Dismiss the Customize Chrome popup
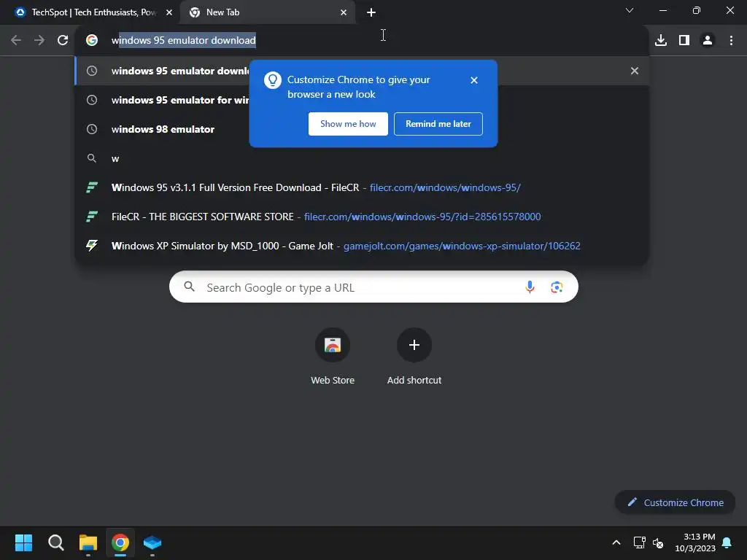 473,80
